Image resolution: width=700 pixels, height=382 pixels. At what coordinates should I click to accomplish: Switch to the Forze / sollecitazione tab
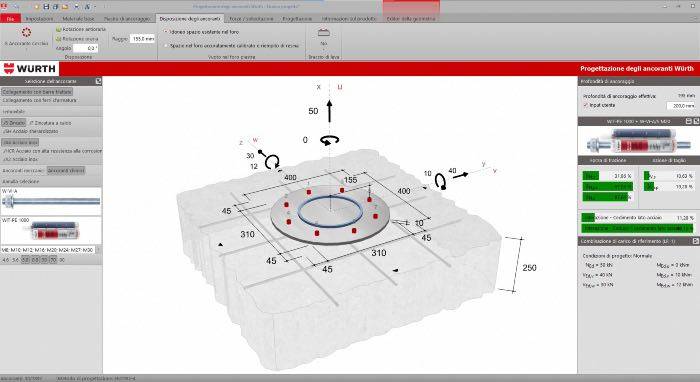251,19
